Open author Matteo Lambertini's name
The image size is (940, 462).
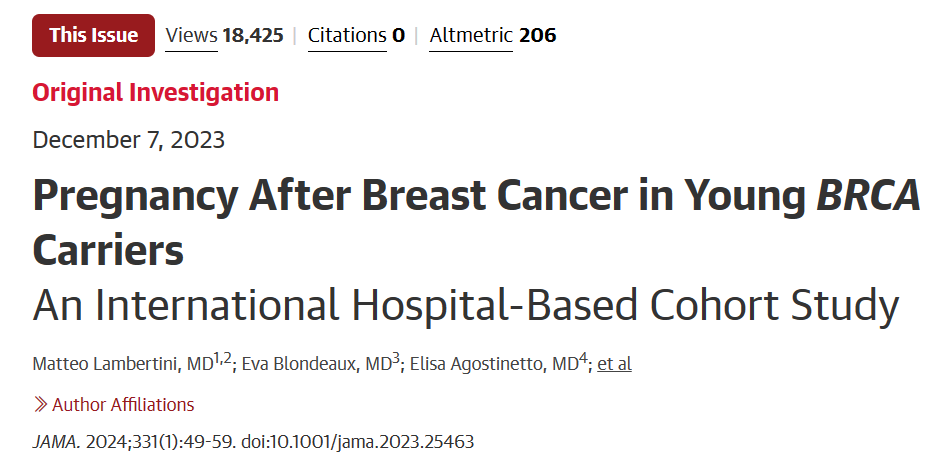122,364
